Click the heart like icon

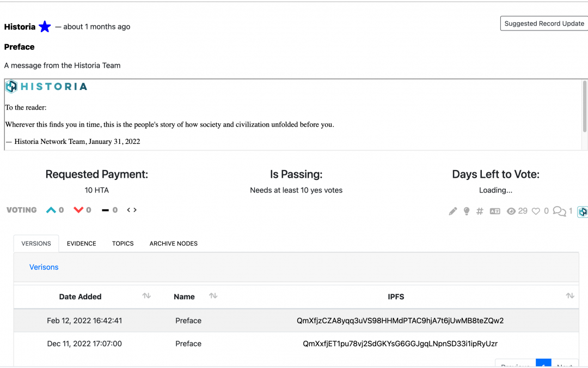[x=536, y=211]
